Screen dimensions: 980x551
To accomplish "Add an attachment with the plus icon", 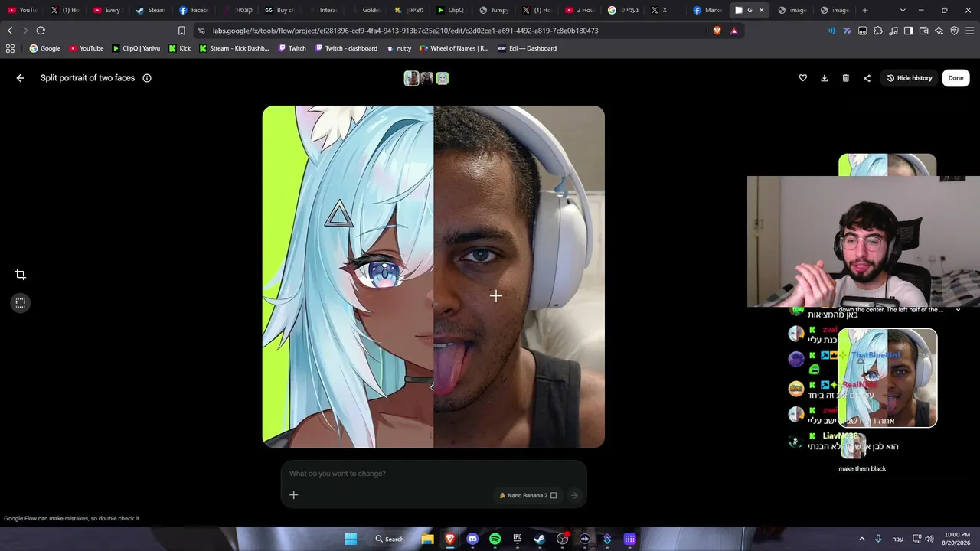I will (293, 495).
